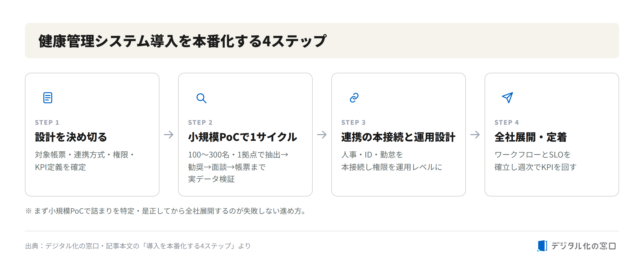This screenshot has height=276, width=644.
Task: Click the arrow between Step 1 and Step 2
Action: coord(169,135)
